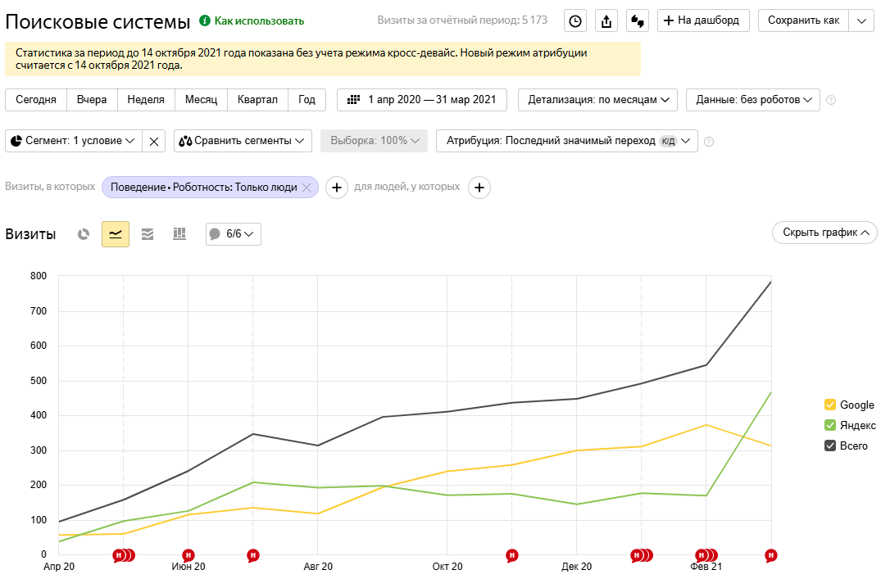This screenshot has width=881, height=588.
Task: Select the Сегодня period tab
Action: (36, 100)
